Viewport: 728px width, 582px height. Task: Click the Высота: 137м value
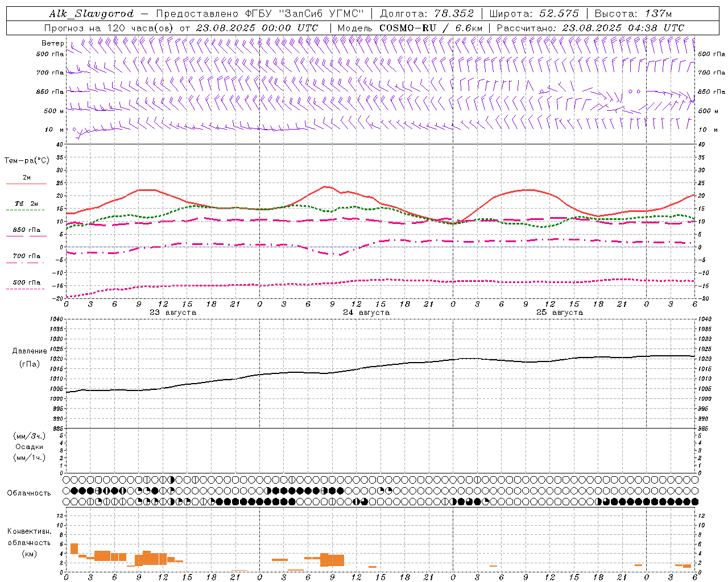tap(634, 14)
